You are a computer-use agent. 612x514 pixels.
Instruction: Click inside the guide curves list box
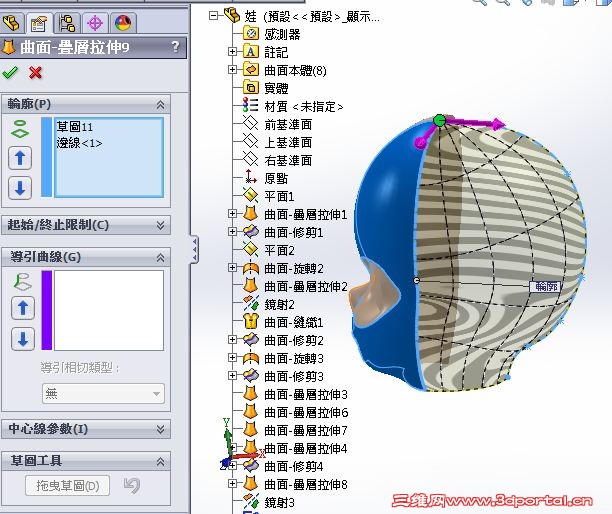[x=109, y=310]
